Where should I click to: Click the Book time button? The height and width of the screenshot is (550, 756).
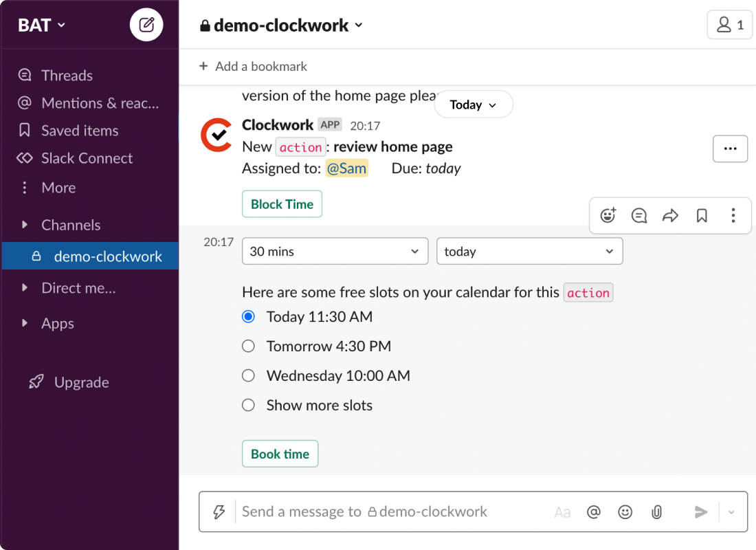tap(280, 454)
